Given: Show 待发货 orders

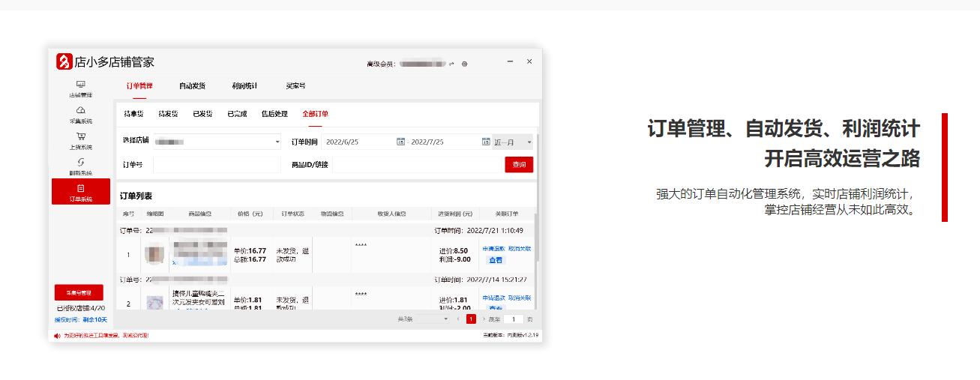Looking at the screenshot, I should [x=168, y=114].
